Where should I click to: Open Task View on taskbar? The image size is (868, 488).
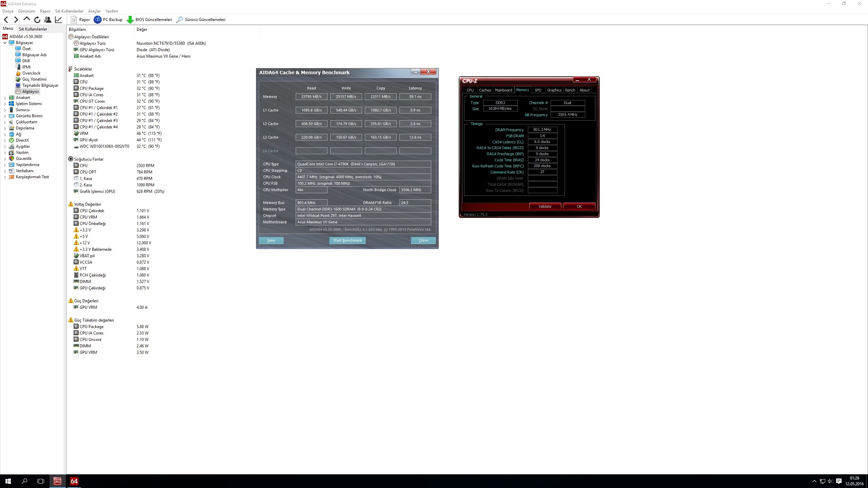tap(41, 481)
